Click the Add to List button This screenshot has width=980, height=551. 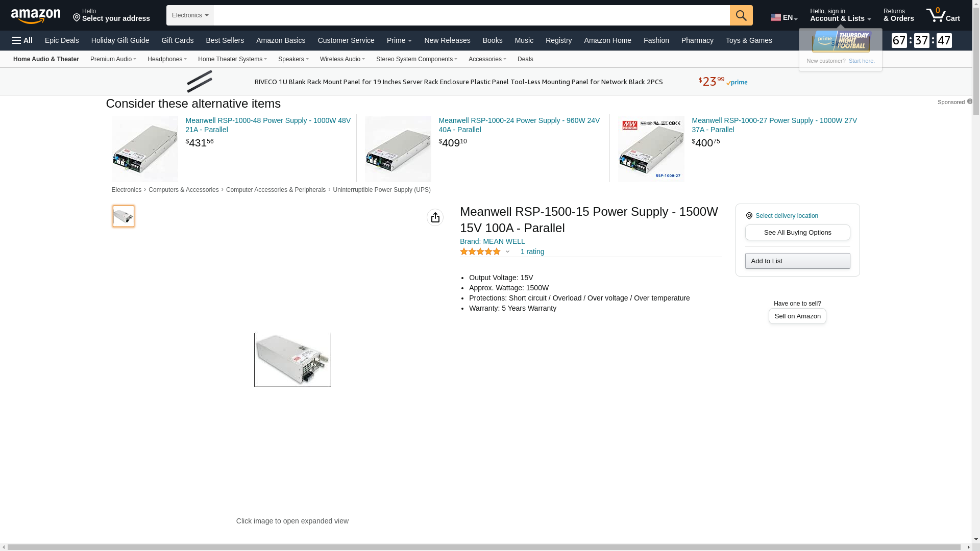(797, 261)
